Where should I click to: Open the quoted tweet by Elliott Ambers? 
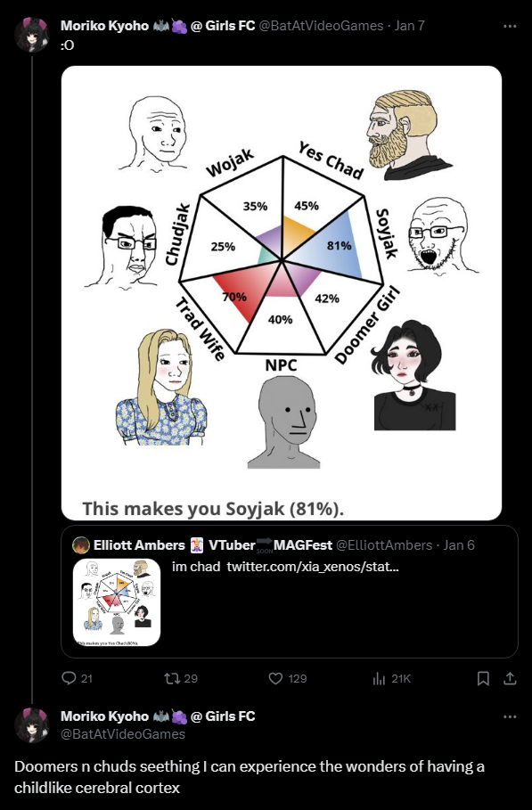coord(290,592)
